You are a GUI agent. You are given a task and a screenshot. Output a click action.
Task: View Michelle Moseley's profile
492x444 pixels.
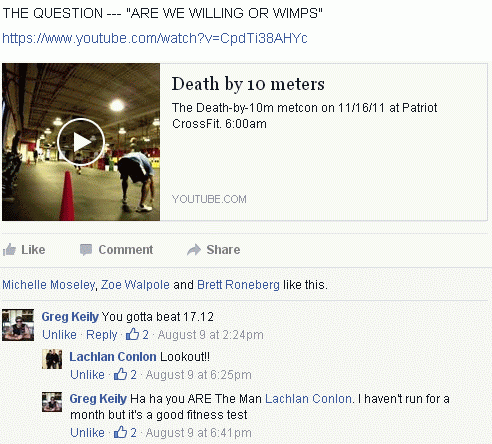point(49,285)
